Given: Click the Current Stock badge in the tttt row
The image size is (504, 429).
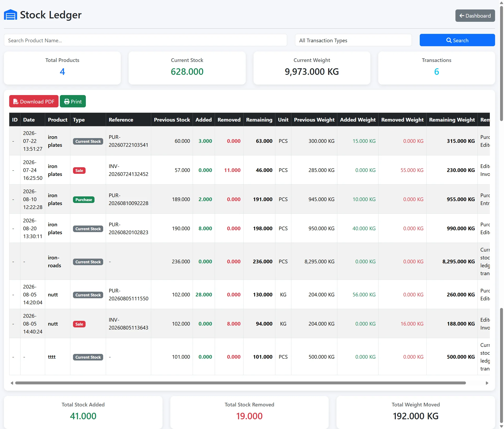Looking at the screenshot, I should [x=88, y=357].
